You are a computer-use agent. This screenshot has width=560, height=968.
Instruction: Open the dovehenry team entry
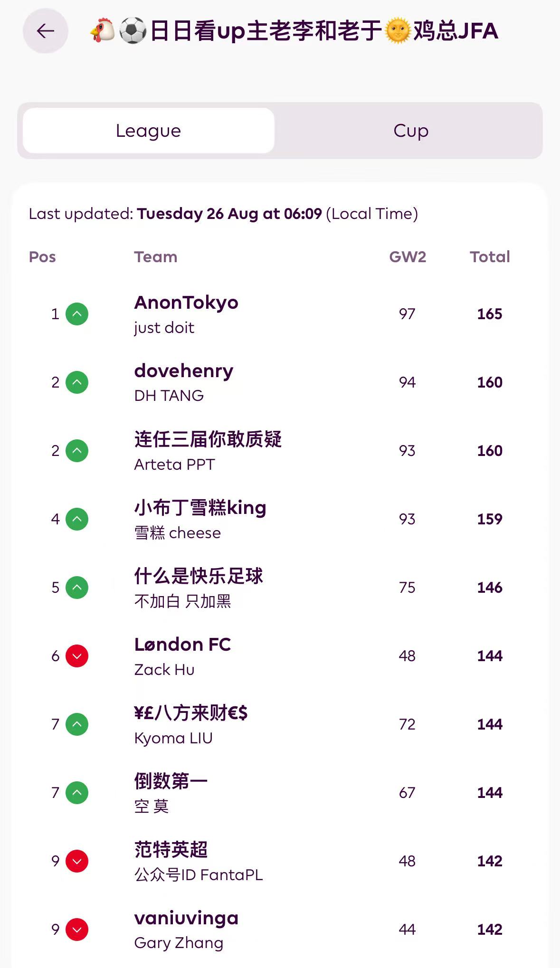pyautogui.click(x=184, y=371)
